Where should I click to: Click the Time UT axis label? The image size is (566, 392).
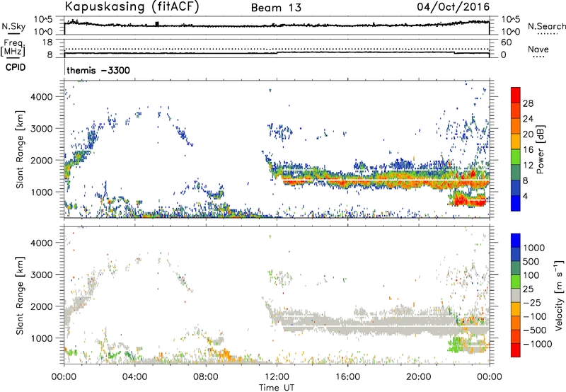277,388
